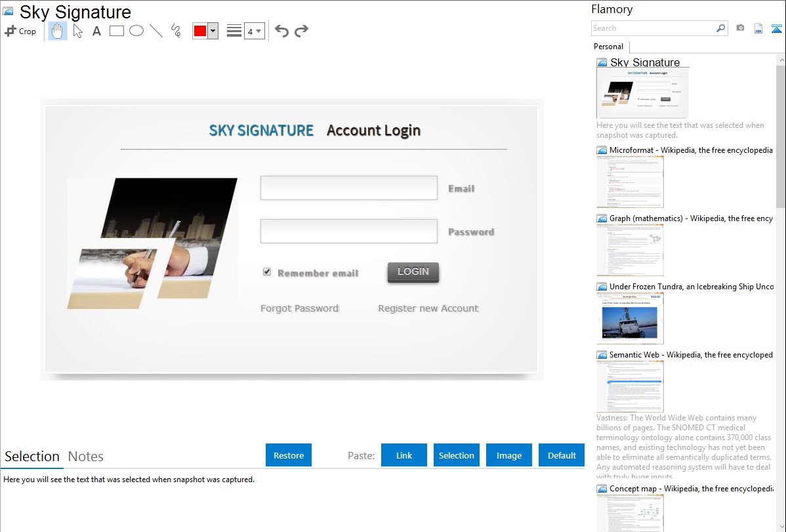This screenshot has width=786, height=532.
Task: Click the Paste Image button
Action: coord(509,455)
